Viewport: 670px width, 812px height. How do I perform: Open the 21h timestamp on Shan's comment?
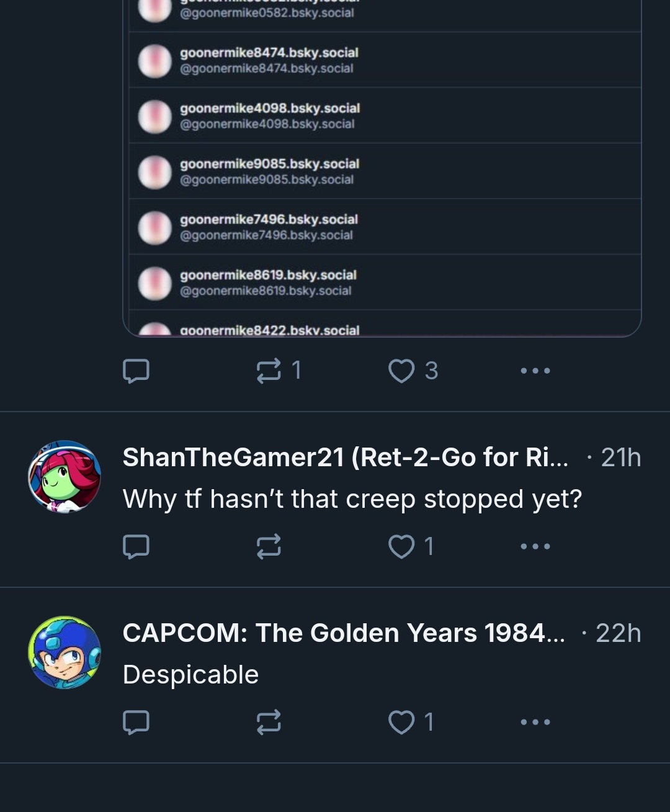pyautogui.click(x=620, y=458)
